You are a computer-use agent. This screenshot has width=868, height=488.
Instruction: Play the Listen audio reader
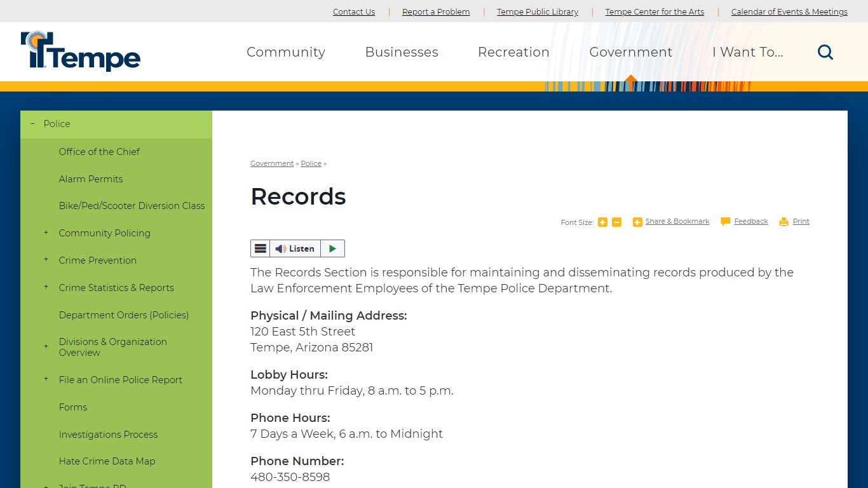click(332, 248)
